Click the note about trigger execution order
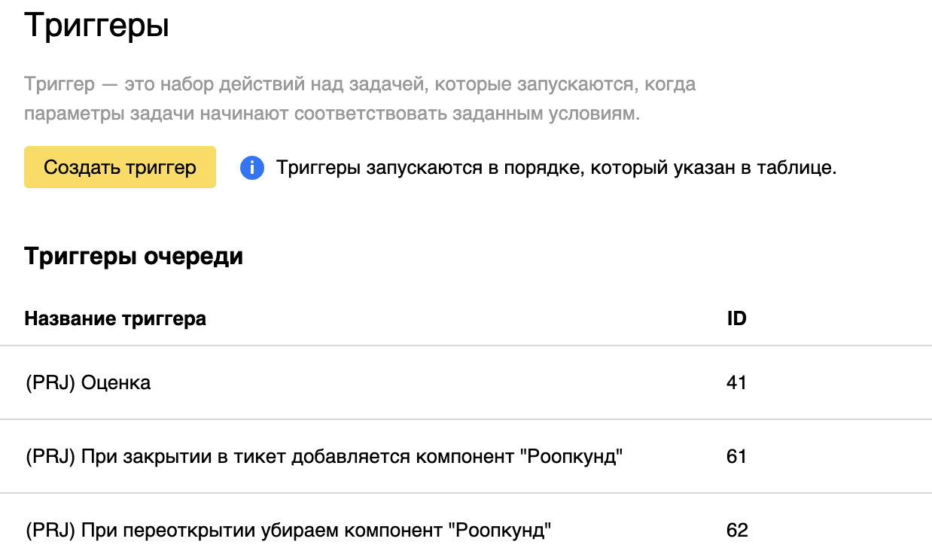 click(556, 168)
